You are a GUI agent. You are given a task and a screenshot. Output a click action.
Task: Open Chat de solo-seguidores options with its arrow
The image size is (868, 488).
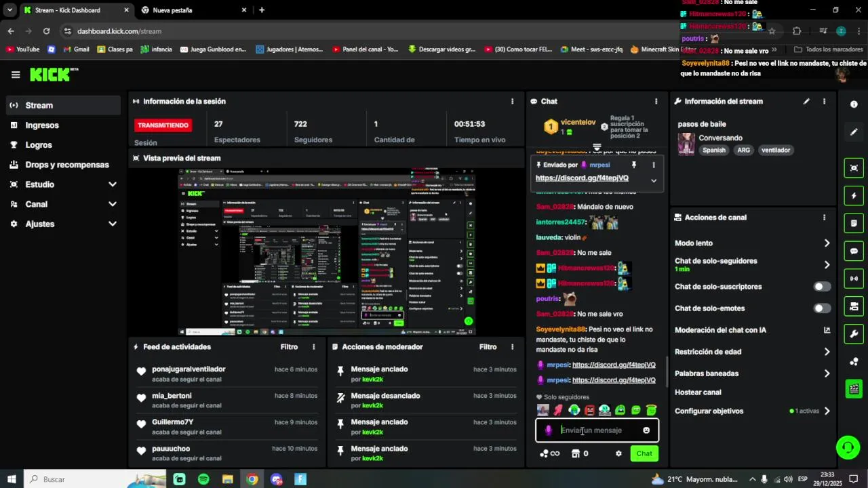point(827,265)
